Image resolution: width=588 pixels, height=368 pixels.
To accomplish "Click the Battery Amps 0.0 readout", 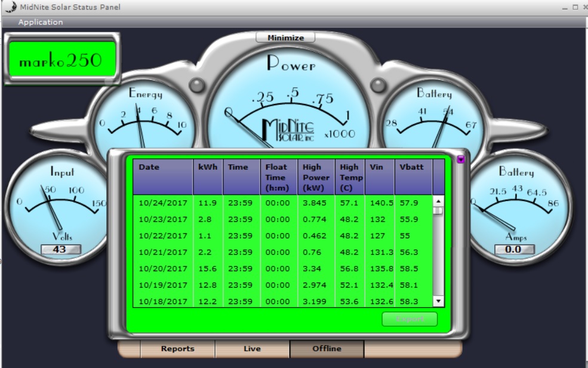I will coord(514,250).
